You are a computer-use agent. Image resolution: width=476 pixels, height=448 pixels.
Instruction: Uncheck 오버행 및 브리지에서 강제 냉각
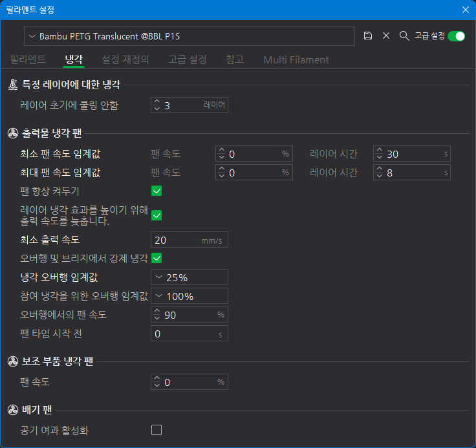click(x=157, y=259)
